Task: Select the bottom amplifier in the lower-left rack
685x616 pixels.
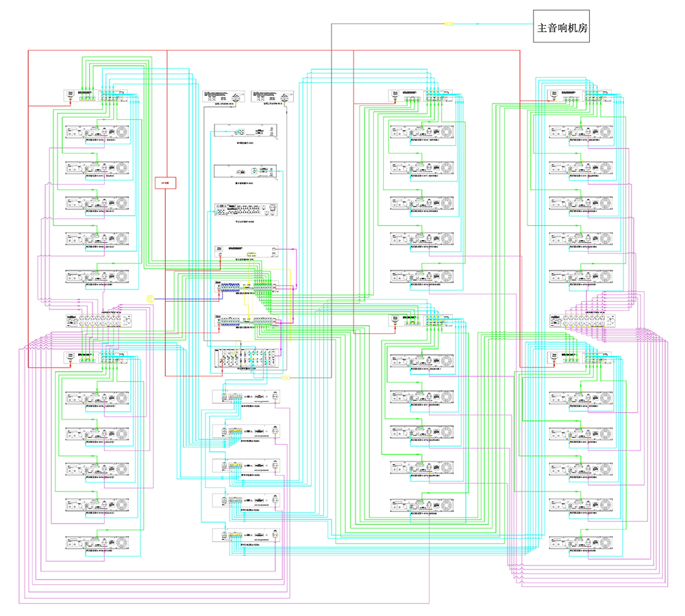Action: (97, 541)
